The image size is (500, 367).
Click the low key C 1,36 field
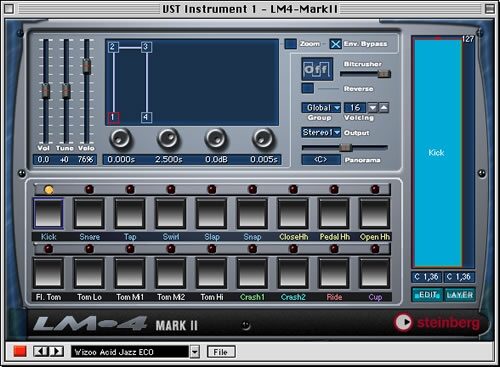(426, 277)
